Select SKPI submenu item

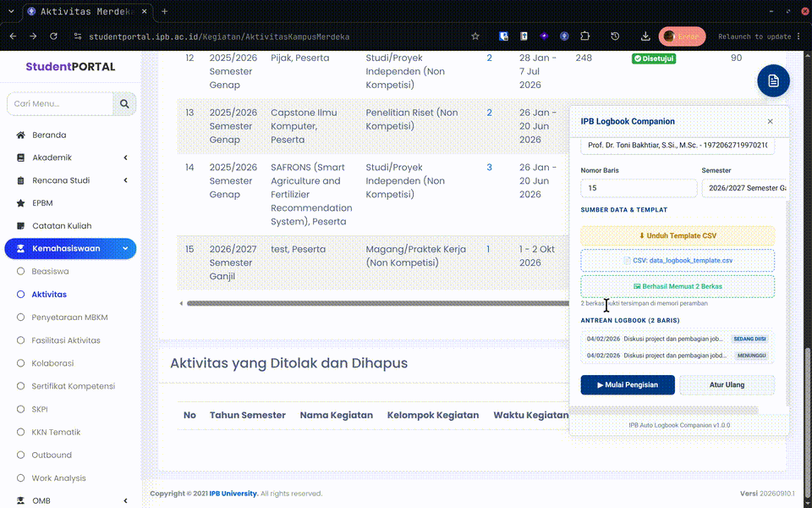pyautogui.click(x=40, y=410)
